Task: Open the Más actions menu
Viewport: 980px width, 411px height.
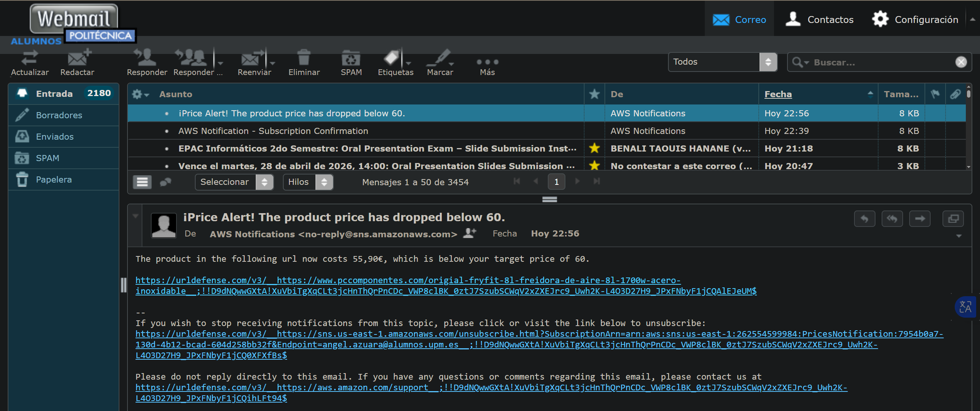Action: (x=487, y=62)
